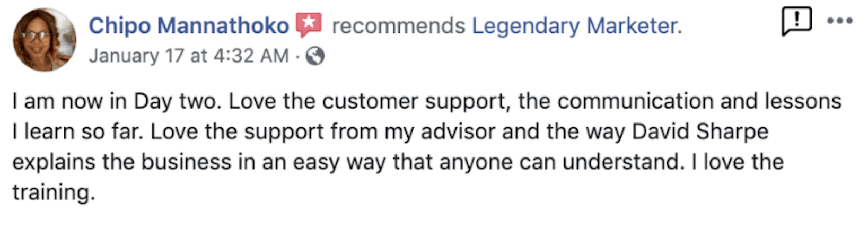Click the sentence "I am now in Day two."
The image size is (868, 228).
[x=116, y=101]
